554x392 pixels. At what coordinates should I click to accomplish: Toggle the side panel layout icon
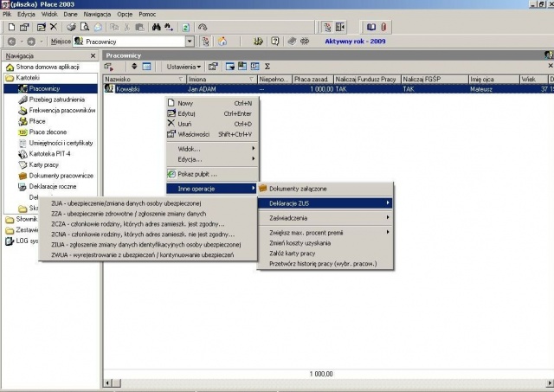[340, 27]
